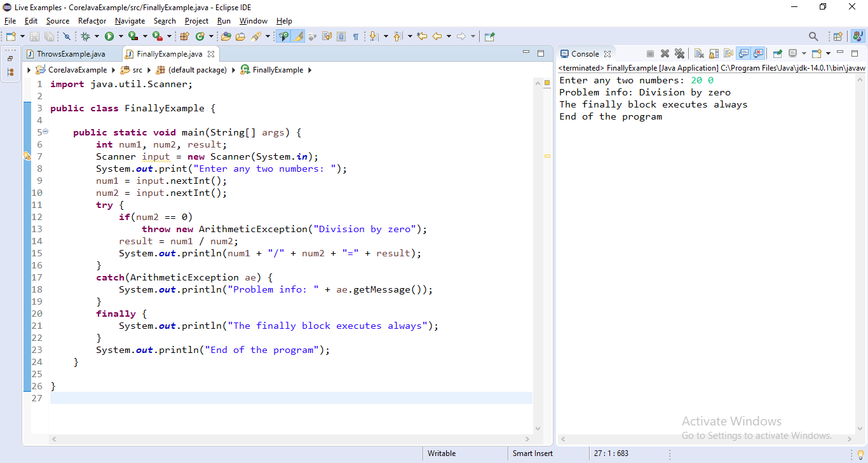Open the Coverage dropdown arrow
The image size is (868, 463).
(x=145, y=36)
